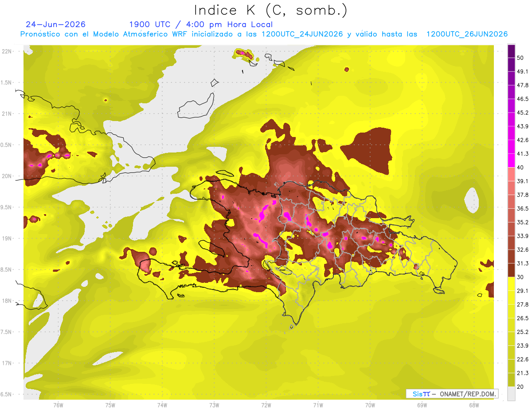Click the '73W' longitude label

[x=214, y=405]
